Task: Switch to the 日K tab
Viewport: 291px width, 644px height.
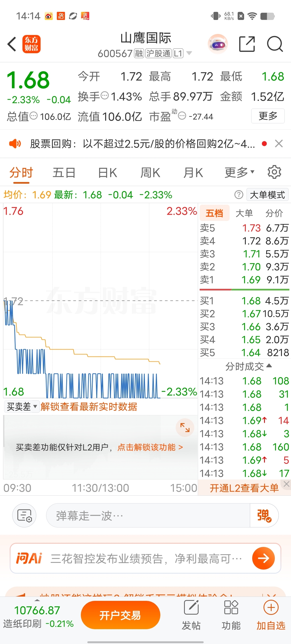Action: pyautogui.click(x=108, y=173)
